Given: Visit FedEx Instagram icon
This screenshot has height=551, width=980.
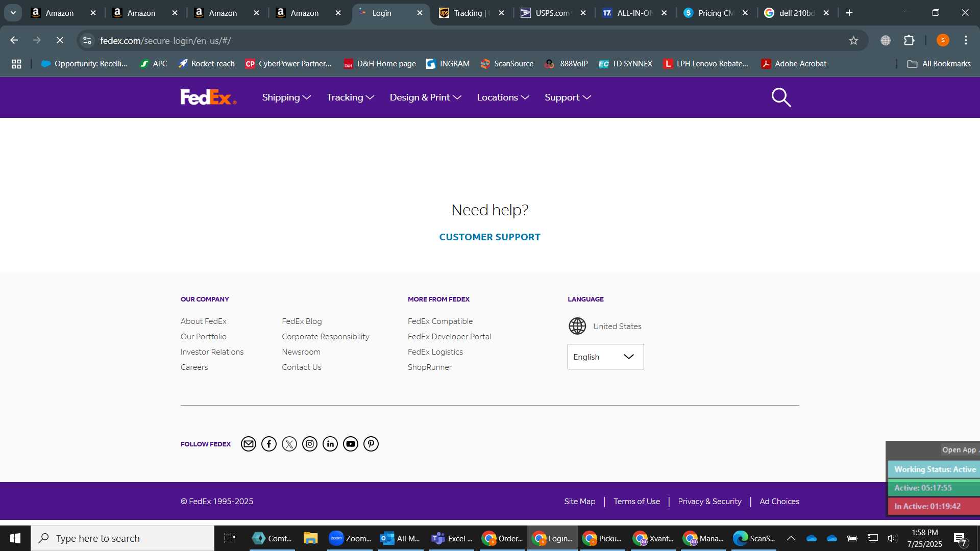Looking at the screenshot, I should pyautogui.click(x=310, y=444).
